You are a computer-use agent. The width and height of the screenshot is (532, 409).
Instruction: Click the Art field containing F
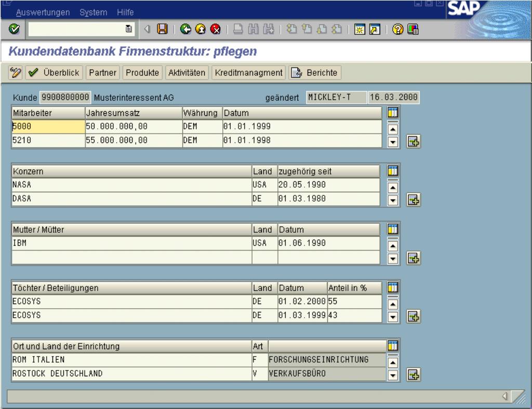click(260, 360)
